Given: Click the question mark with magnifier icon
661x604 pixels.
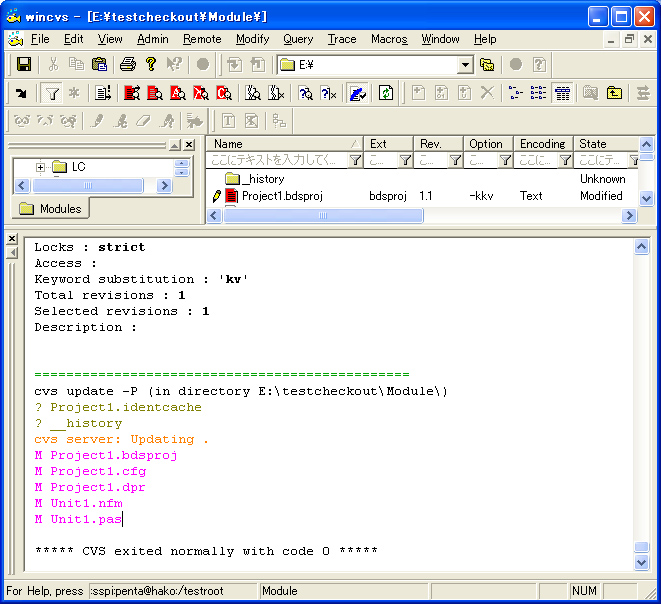Looking at the screenshot, I should click(x=306, y=93).
